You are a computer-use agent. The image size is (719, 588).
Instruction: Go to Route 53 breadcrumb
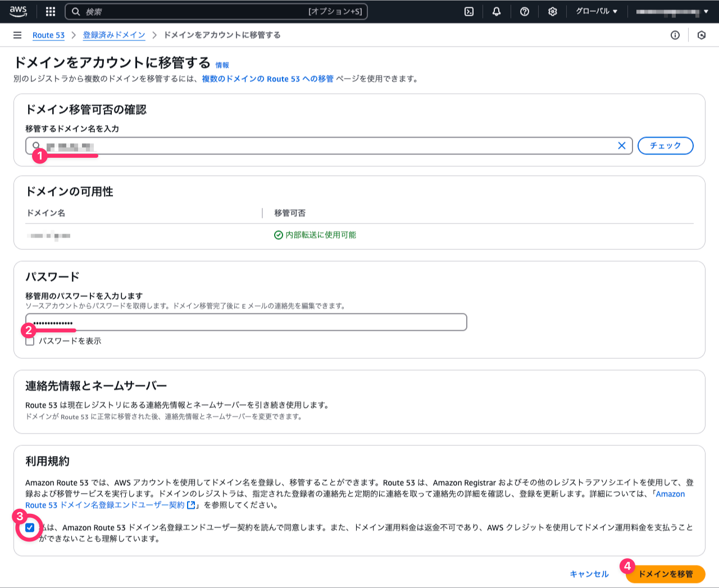coord(48,35)
